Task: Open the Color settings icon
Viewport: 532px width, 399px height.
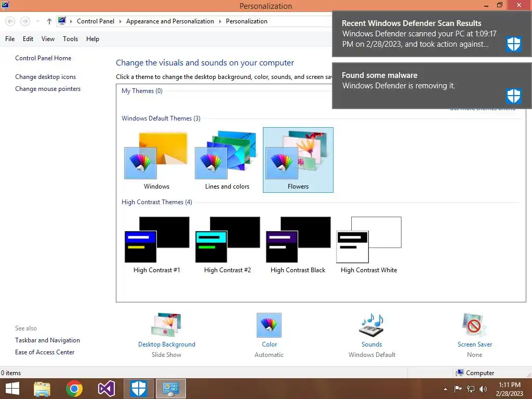Action: (269, 325)
